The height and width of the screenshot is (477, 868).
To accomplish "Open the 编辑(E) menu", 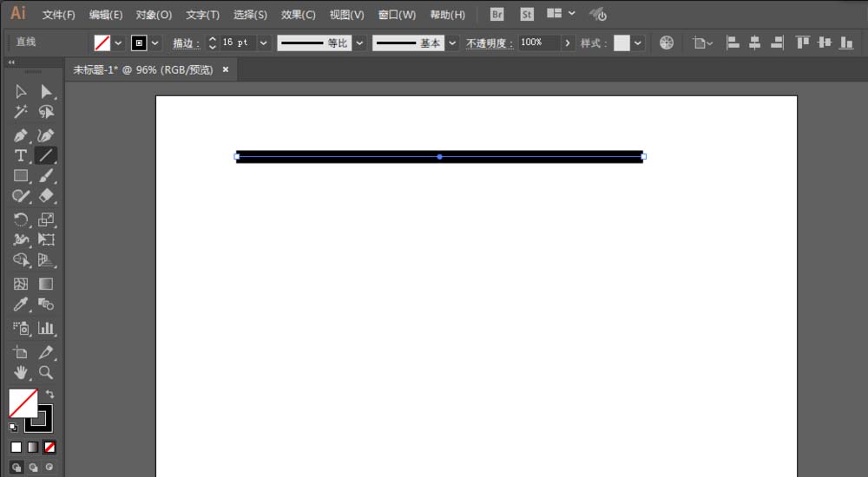I will tap(106, 15).
